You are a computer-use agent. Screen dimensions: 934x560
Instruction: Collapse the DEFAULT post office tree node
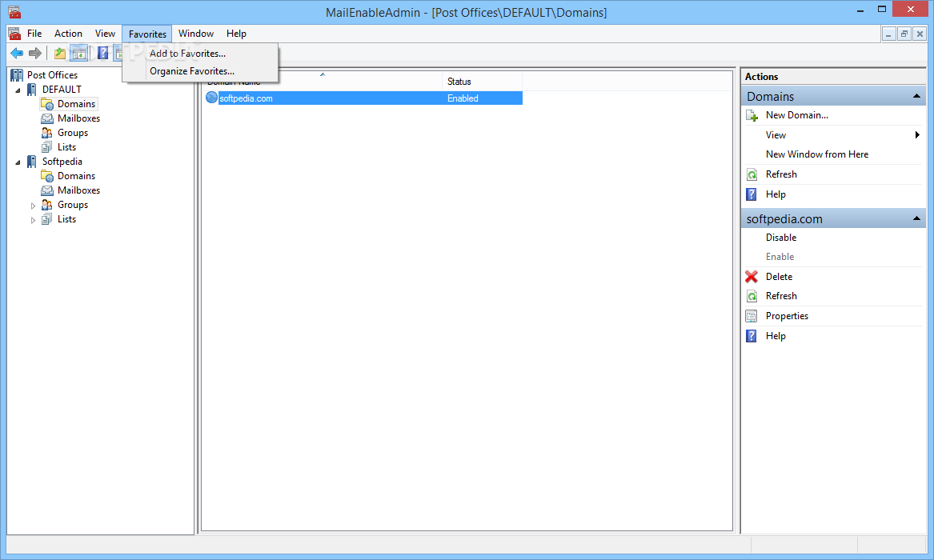pos(18,90)
